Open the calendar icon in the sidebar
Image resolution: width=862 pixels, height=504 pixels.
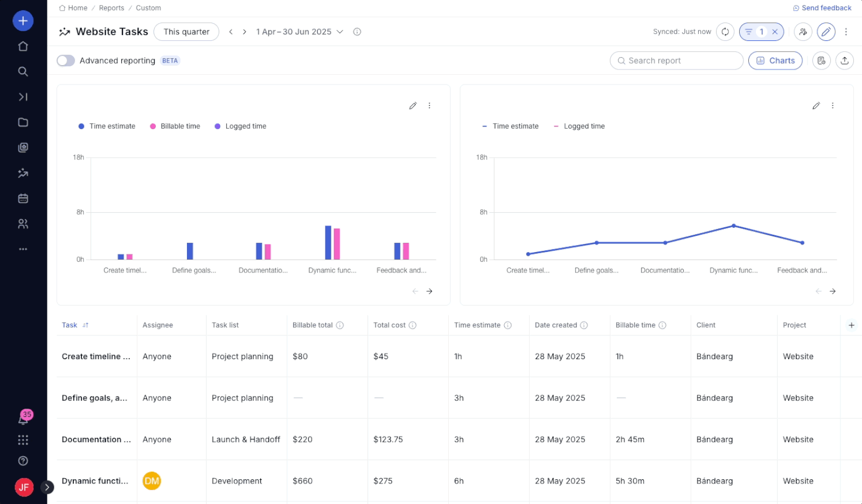[x=23, y=199]
